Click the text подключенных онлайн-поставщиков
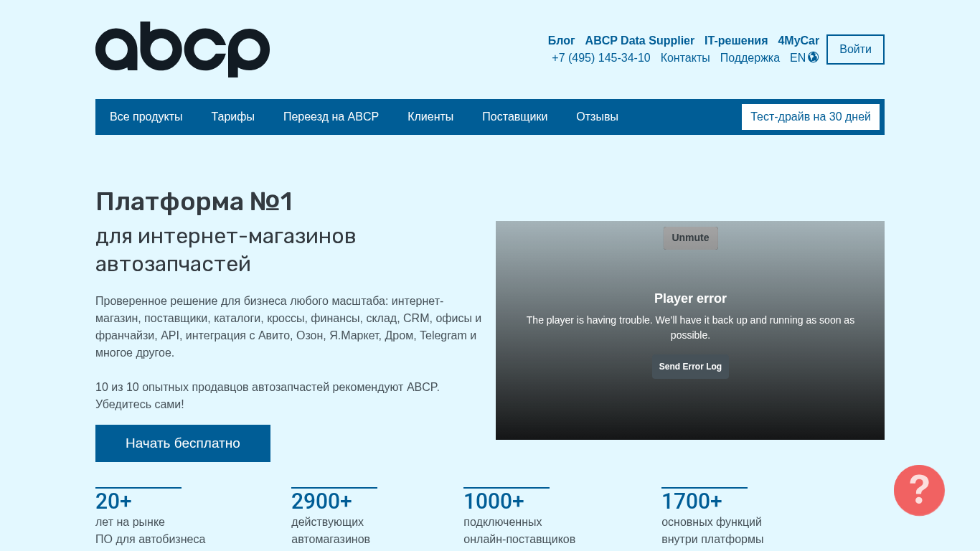980x551 pixels. [519, 531]
